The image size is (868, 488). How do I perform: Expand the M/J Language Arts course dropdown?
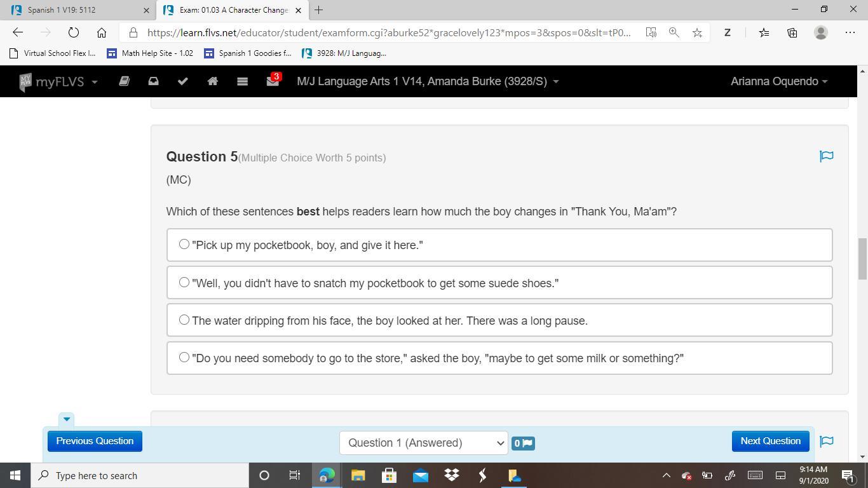[428, 81]
